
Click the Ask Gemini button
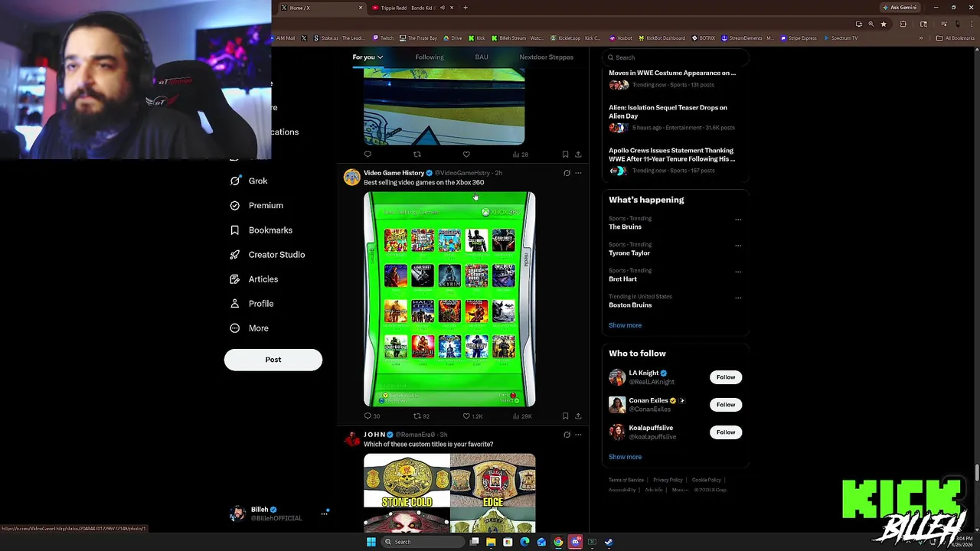(900, 8)
